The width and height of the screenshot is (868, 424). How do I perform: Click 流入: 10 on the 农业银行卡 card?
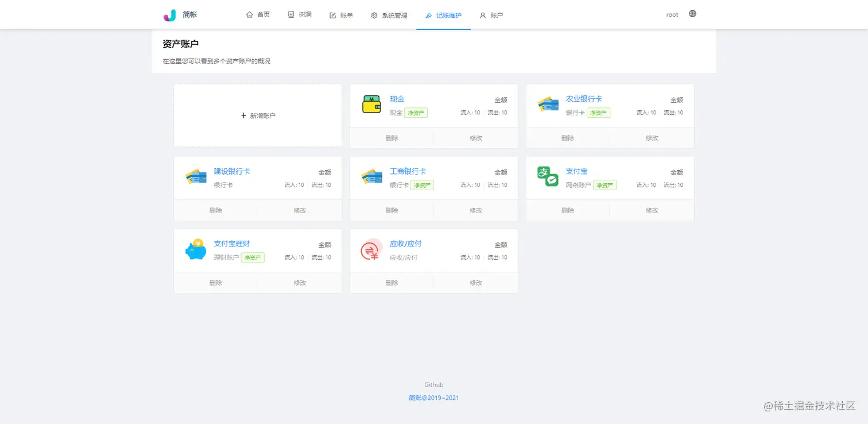point(646,113)
